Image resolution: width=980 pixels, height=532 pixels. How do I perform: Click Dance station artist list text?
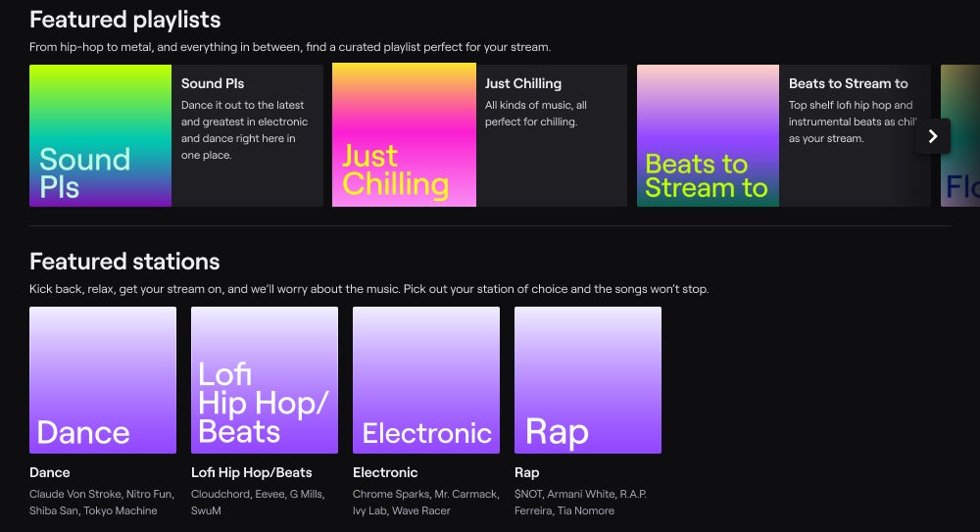point(102,502)
